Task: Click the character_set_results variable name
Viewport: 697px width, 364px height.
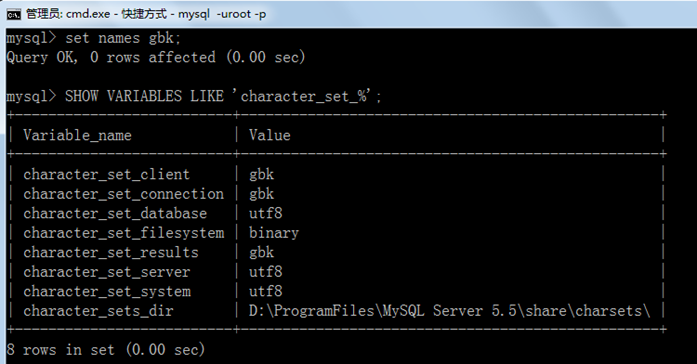Action: point(111,252)
